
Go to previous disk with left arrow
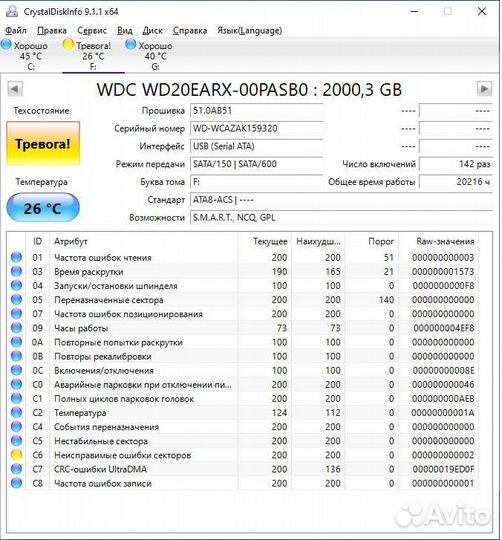tap(15, 89)
